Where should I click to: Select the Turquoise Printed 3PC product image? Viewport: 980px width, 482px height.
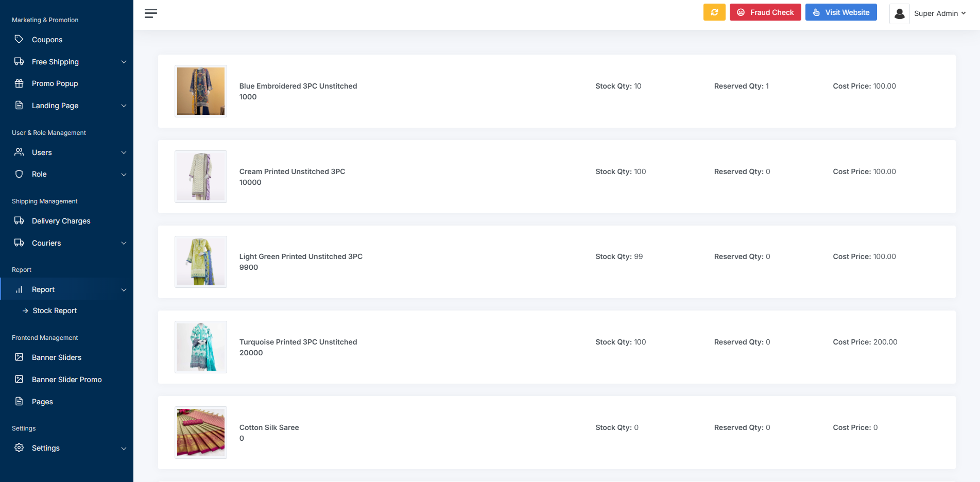pos(201,347)
